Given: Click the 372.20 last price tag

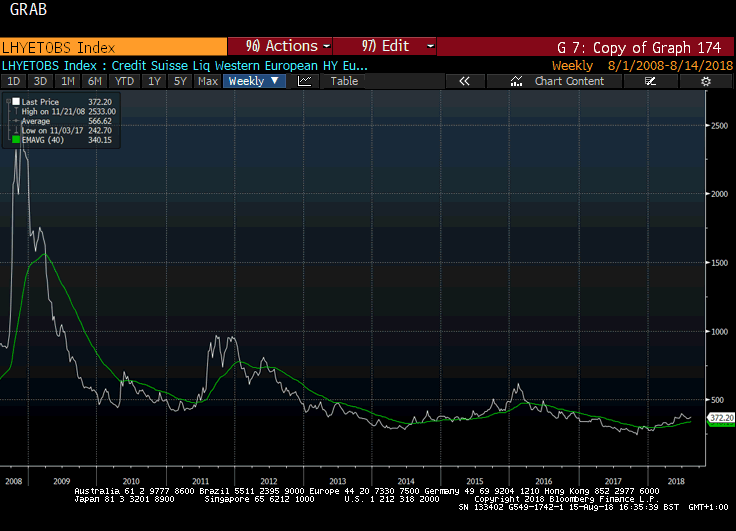Looking at the screenshot, I should click(721, 417).
